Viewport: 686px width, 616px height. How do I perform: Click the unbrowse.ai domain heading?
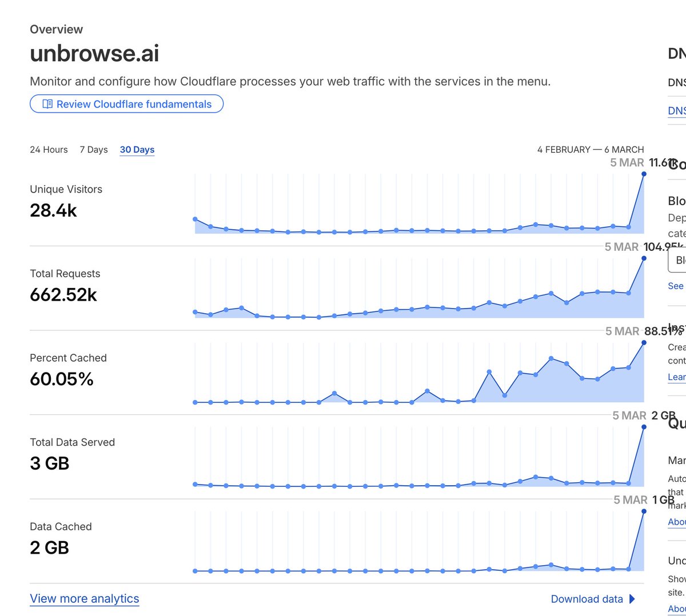coord(94,53)
